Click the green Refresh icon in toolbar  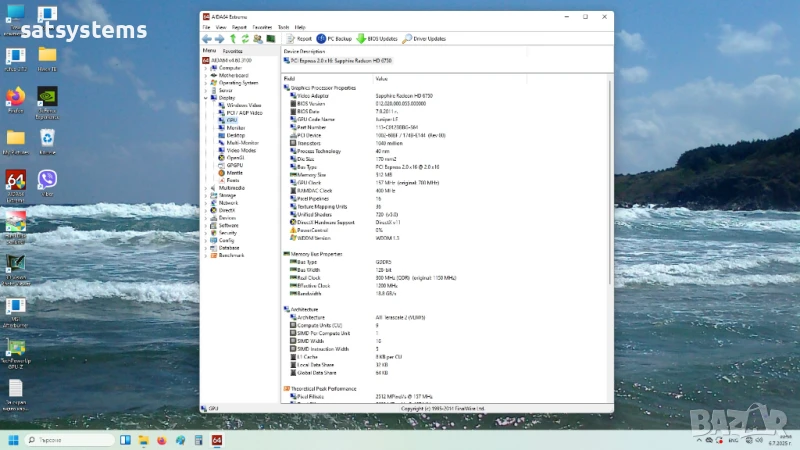coord(245,38)
